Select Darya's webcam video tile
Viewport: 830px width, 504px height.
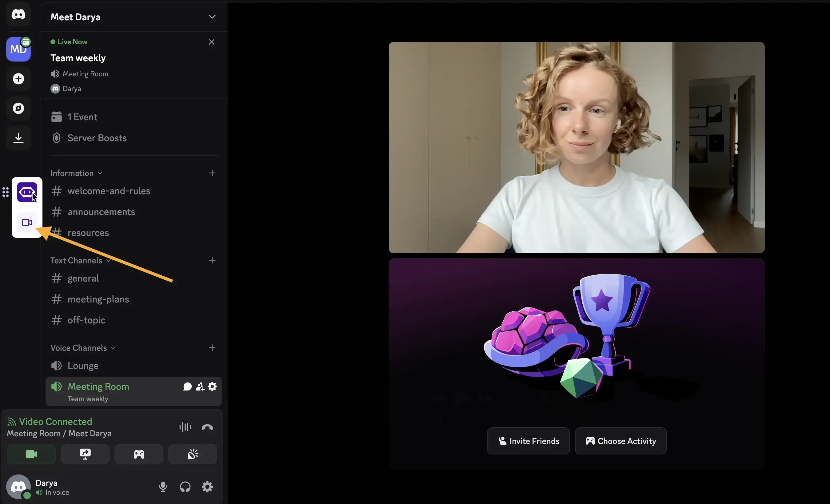point(576,148)
